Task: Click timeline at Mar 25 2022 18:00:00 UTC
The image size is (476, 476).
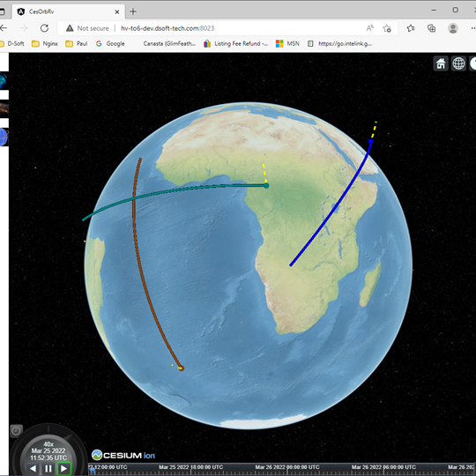Action: pyautogui.click(x=190, y=467)
